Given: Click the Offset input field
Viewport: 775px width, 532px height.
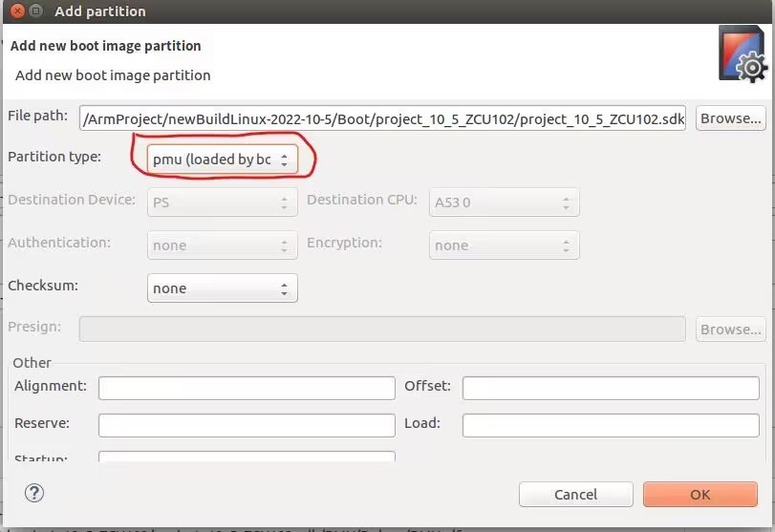Looking at the screenshot, I should 611,388.
